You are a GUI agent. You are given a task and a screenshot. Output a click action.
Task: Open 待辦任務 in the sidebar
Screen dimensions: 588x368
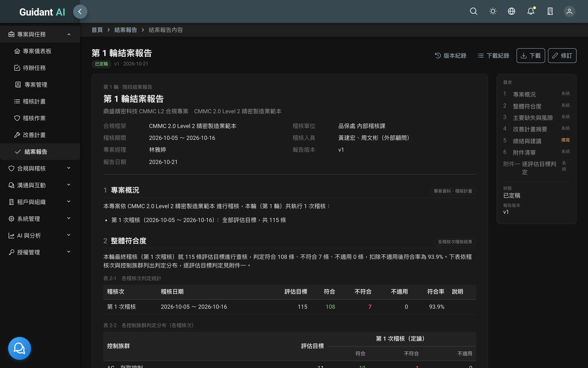[40, 68]
